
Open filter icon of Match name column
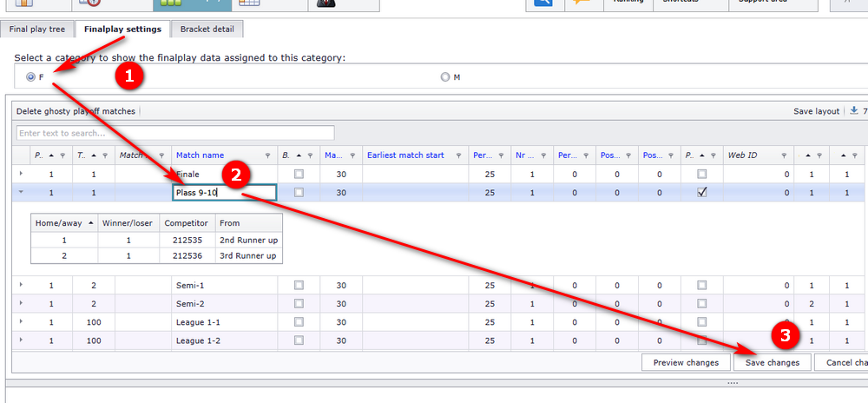268,155
